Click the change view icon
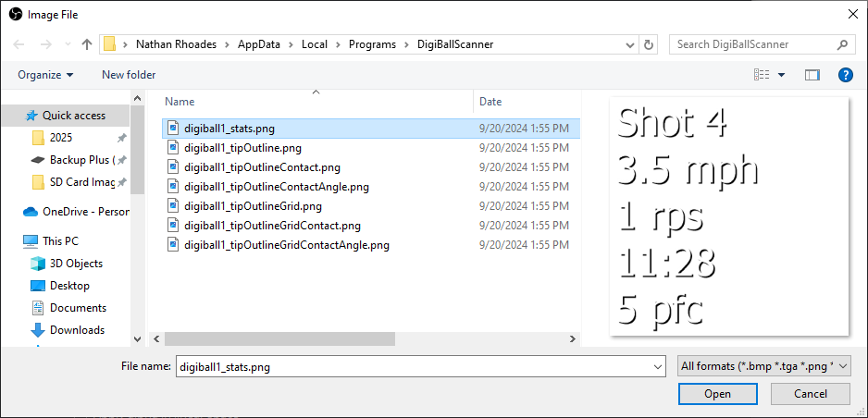The height and width of the screenshot is (418, 868). coord(762,75)
